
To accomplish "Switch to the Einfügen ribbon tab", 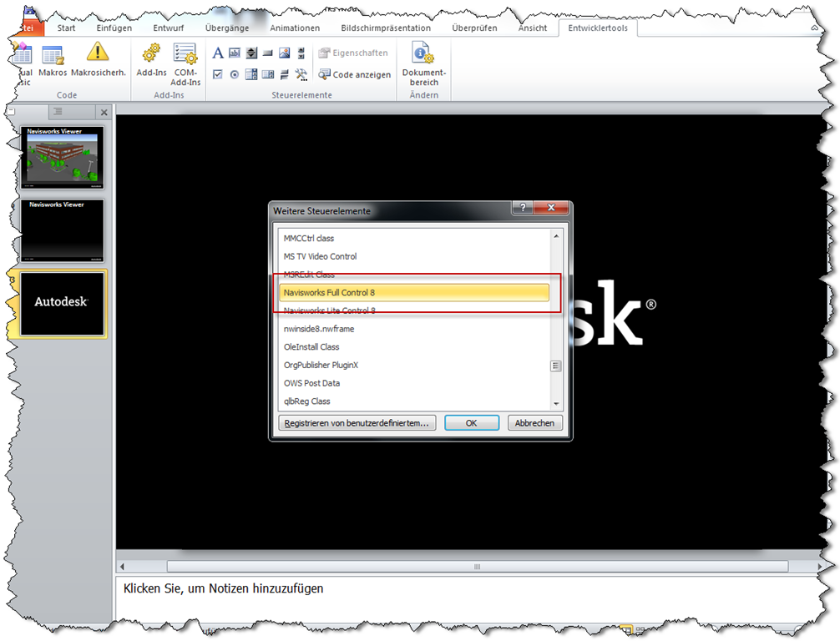I will 114,28.
